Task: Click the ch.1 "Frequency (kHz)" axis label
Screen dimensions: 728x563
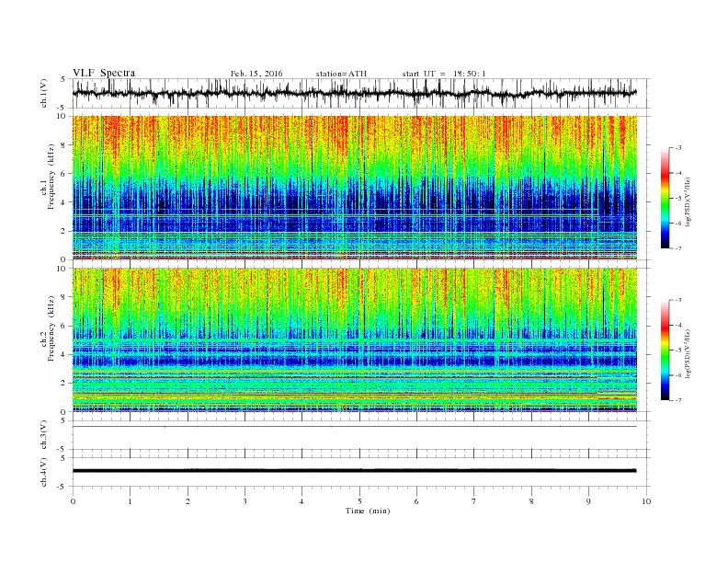Action: 51,177
